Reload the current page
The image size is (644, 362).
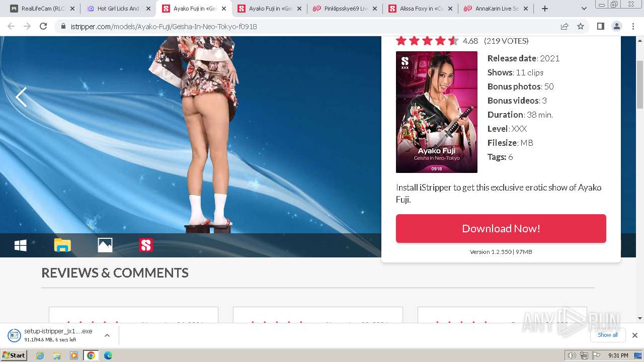click(x=43, y=26)
